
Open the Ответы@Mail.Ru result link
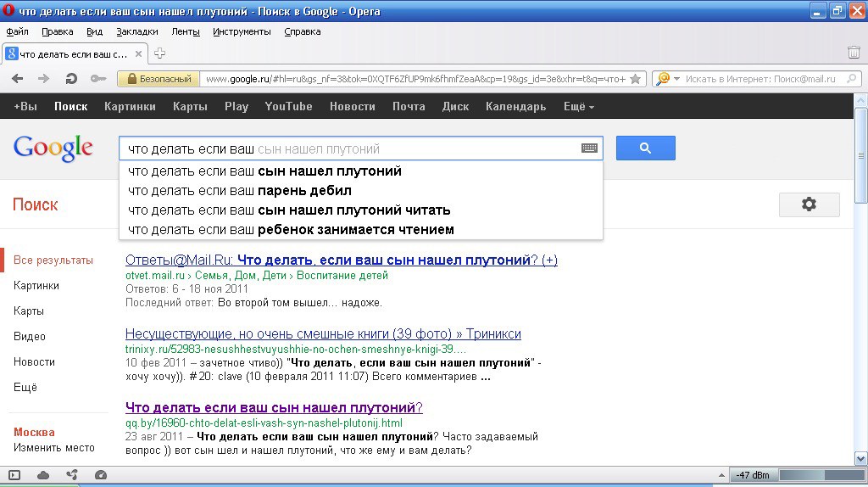click(341, 260)
